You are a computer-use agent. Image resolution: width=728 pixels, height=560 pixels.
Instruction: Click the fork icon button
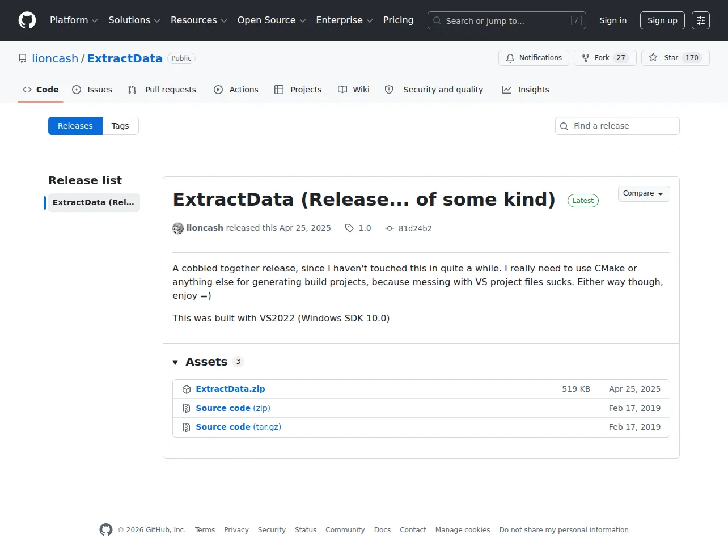point(586,58)
